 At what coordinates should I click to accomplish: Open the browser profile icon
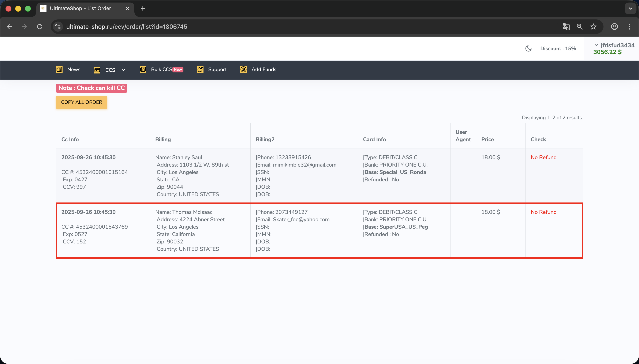tap(614, 27)
